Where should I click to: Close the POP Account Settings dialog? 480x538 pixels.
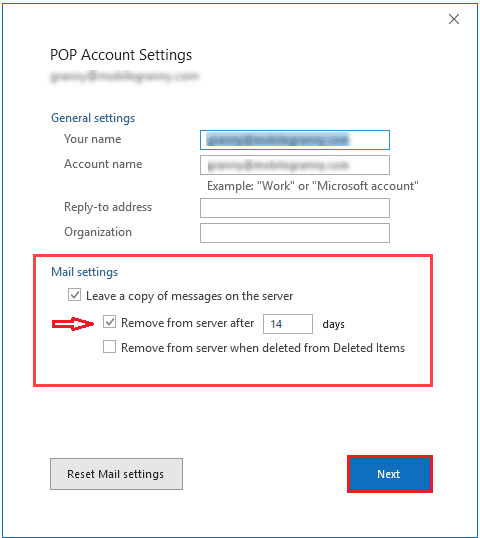tap(454, 19)
